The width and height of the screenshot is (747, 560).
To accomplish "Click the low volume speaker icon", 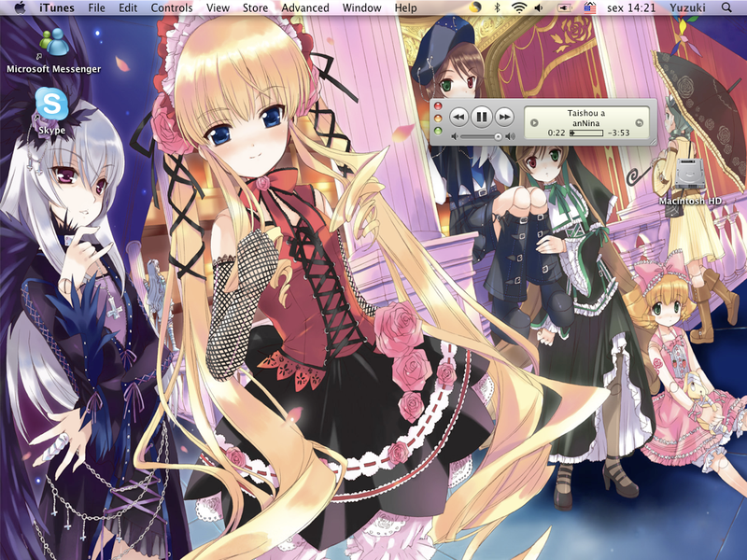I will coord(454,136).
